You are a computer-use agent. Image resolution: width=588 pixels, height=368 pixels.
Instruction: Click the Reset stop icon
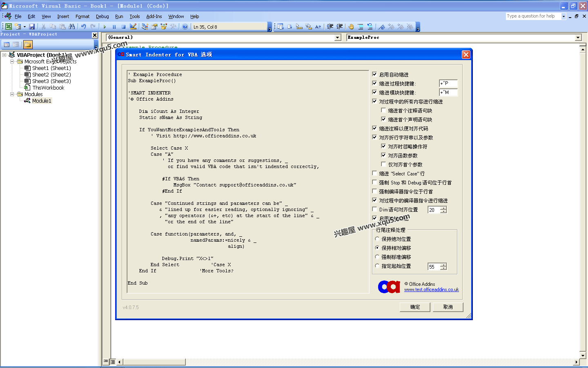(x=123, y=27)
